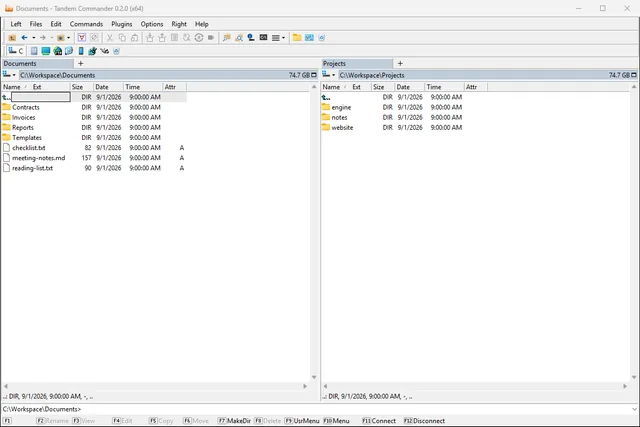Open the Commands menu
640x427 pixels.
point(86,24)
